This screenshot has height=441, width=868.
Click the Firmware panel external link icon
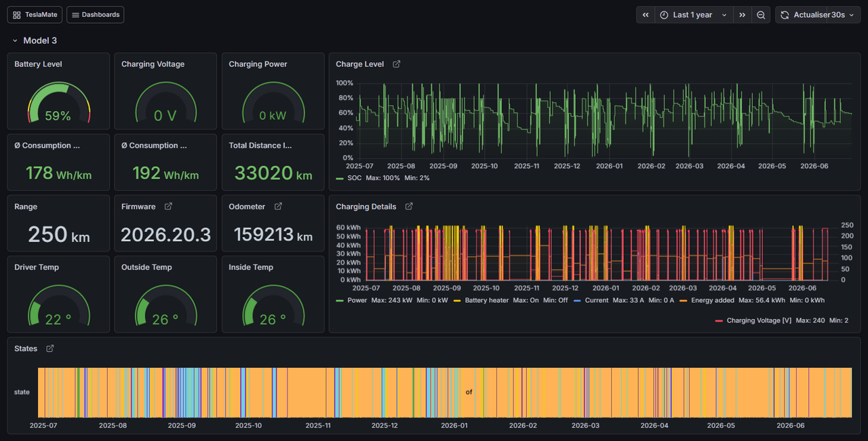pyautogui.click(x=168, y=207)
